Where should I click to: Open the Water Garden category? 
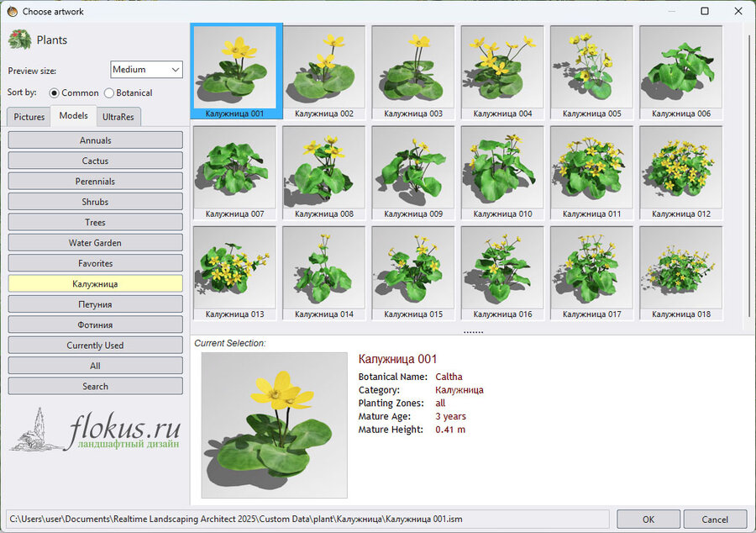[x=96, y=243]
